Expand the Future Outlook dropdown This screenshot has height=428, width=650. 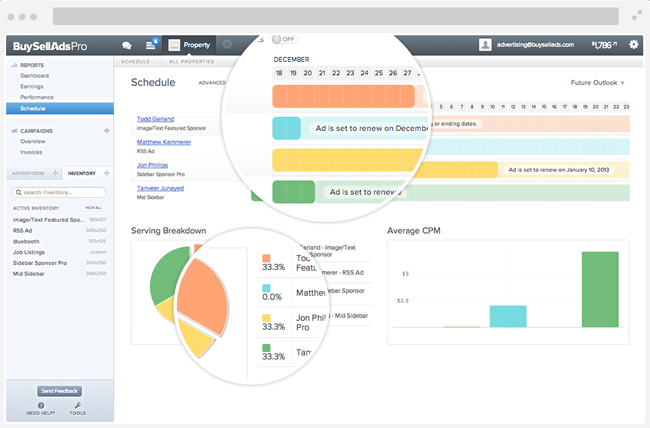tap(597, 83)
